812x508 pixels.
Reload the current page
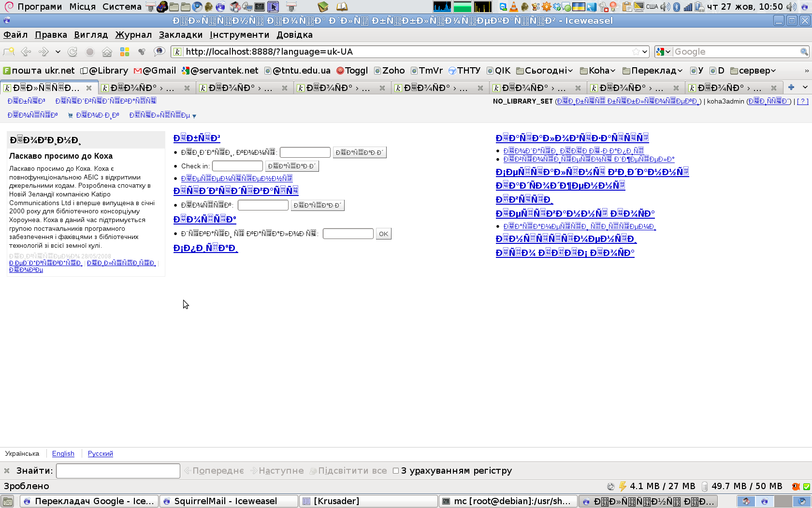[72, 52]
